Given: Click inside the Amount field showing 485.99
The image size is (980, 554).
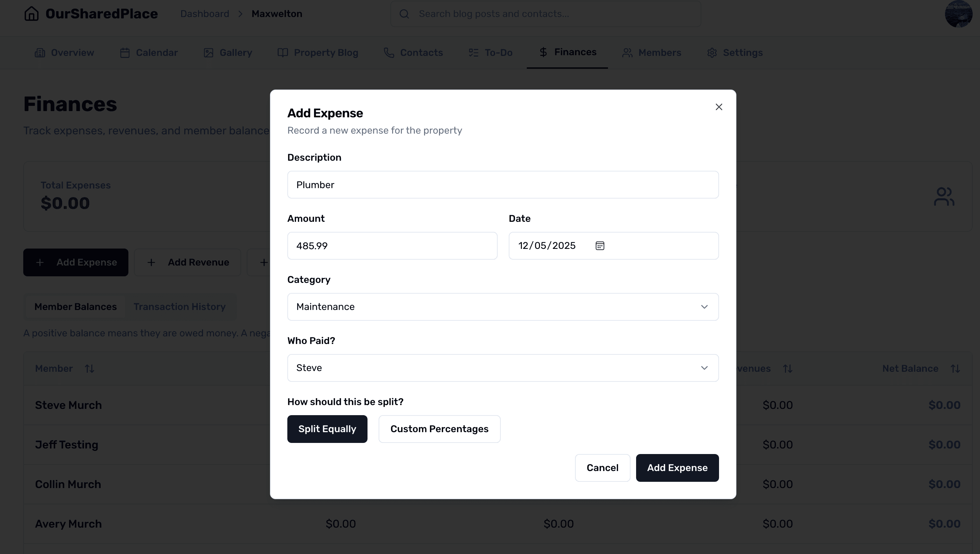Looking at the screenshot, I should tap(392, 245).
